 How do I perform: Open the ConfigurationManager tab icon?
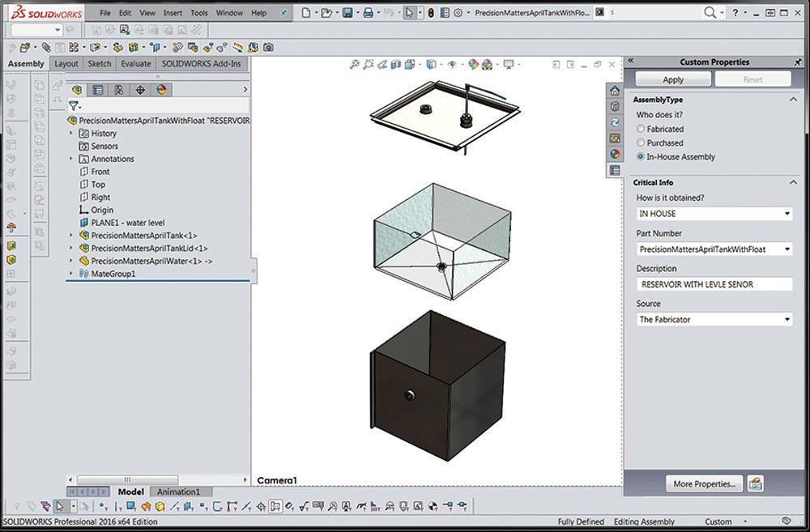[x=119, y=90]
